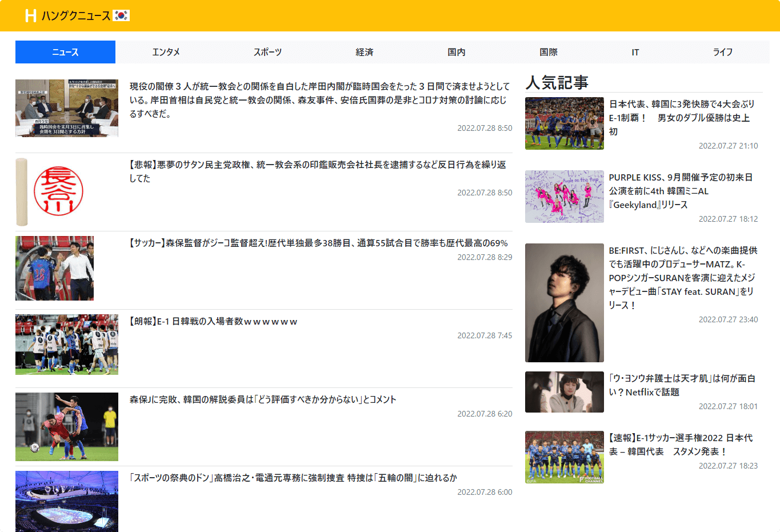The height and width of the screenshot is (532, 780).
Task: Switch to the IT tab
Action: 635,52
